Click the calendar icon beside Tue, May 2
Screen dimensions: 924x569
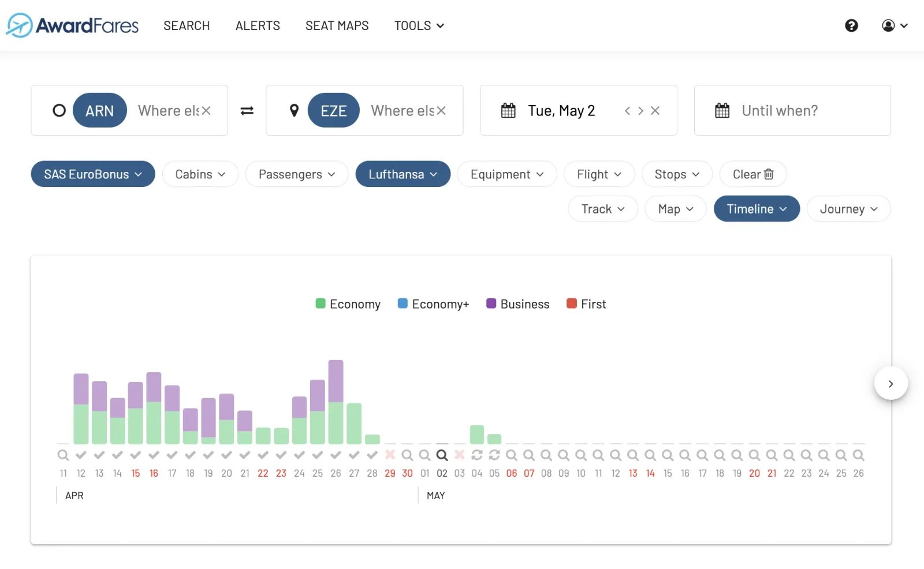click(508, 110)
